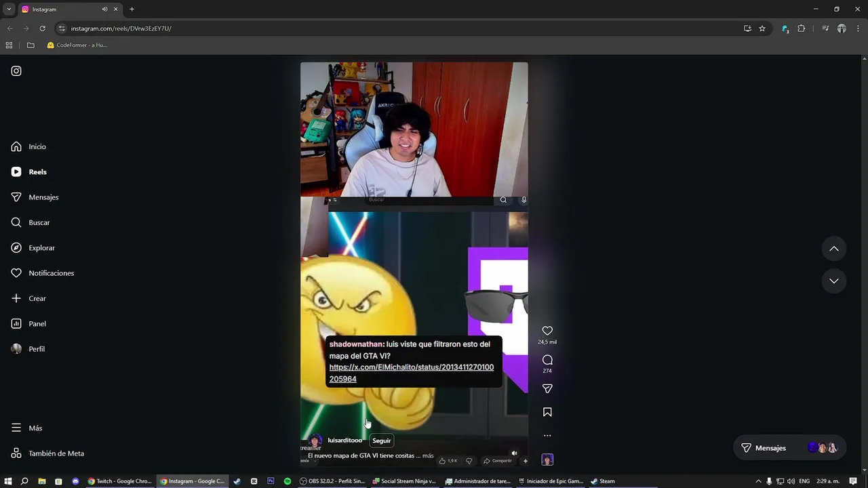Open Chrome tab search dropdown
The width and height of the screenshot is (868, 488).
pyautogui.click(x=9, y=9)
